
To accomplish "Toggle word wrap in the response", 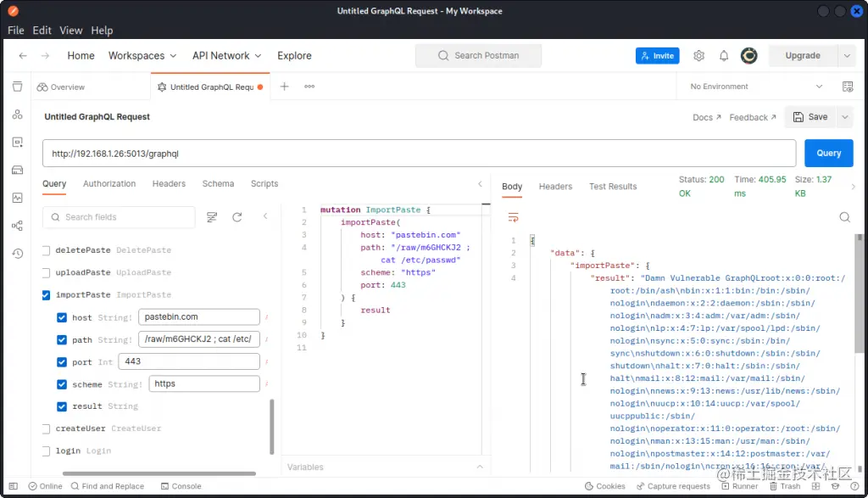I will [513, 217].
